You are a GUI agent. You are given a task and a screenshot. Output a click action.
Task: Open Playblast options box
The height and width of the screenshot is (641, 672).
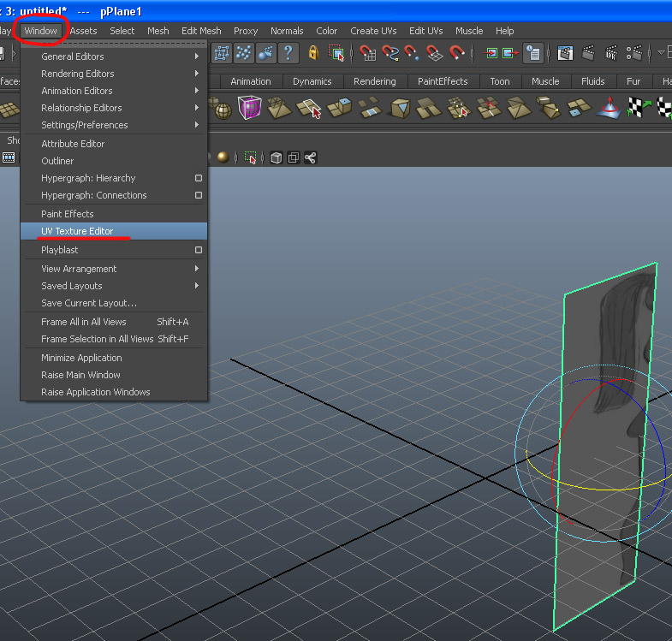[199, 250]
